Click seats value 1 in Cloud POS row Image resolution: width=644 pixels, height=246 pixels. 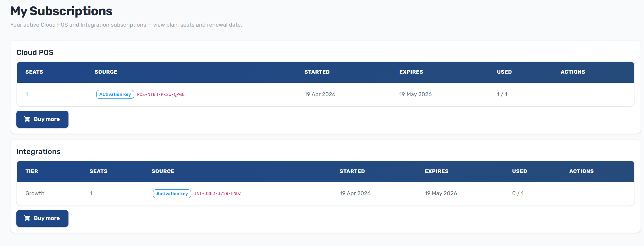tap(27, 94)
